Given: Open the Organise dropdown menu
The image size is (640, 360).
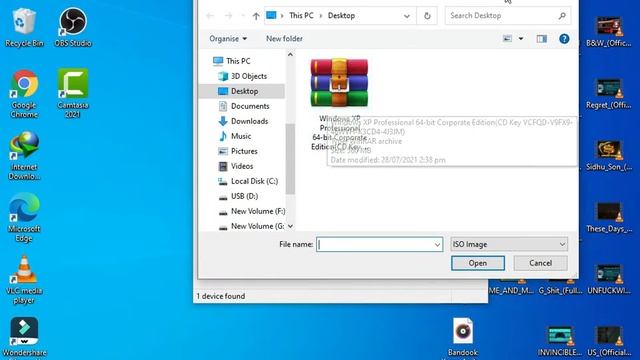Looking at the screenshot, I should 228,39.
